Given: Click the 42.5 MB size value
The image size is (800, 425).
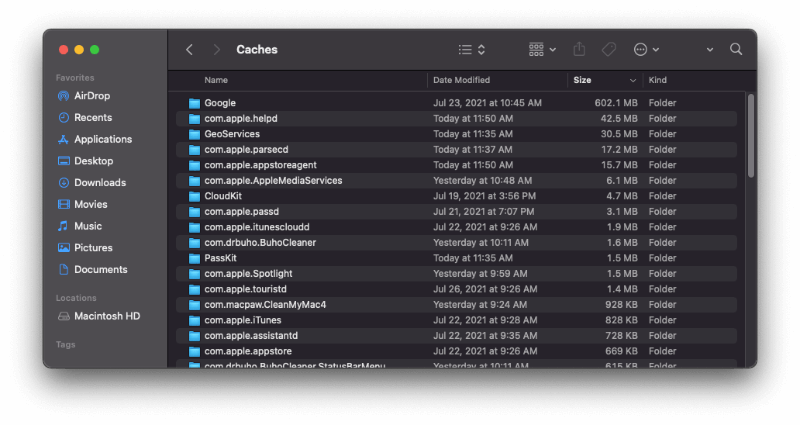Looking at the screenshot, I should coord(619,118).
